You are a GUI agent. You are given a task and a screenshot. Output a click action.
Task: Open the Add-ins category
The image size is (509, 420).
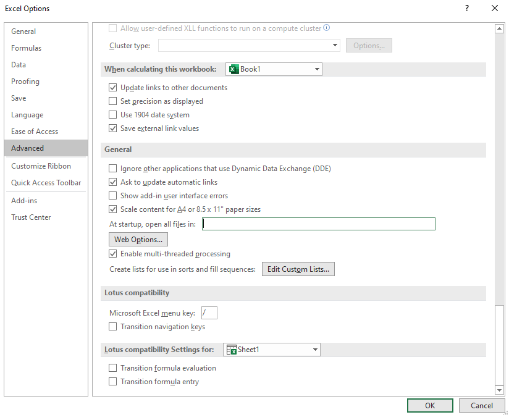[x=46, y=201]
